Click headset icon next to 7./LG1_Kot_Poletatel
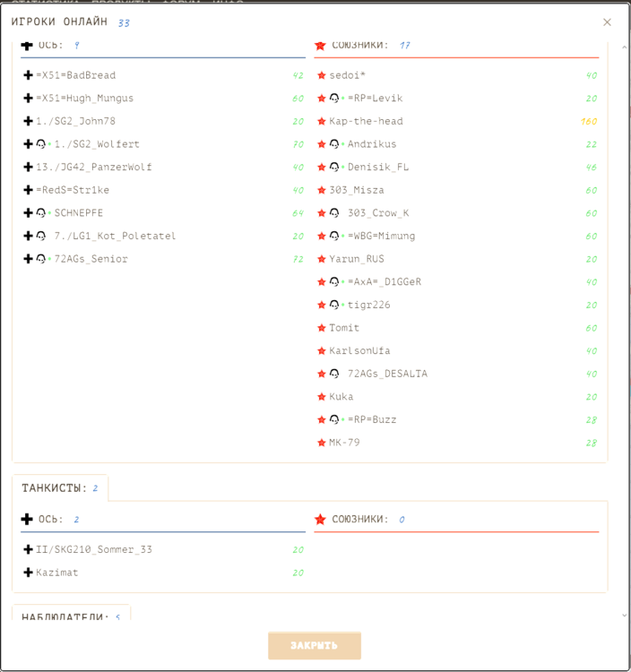The height and width of the screenshot is (672, 631). click(40, 236)
